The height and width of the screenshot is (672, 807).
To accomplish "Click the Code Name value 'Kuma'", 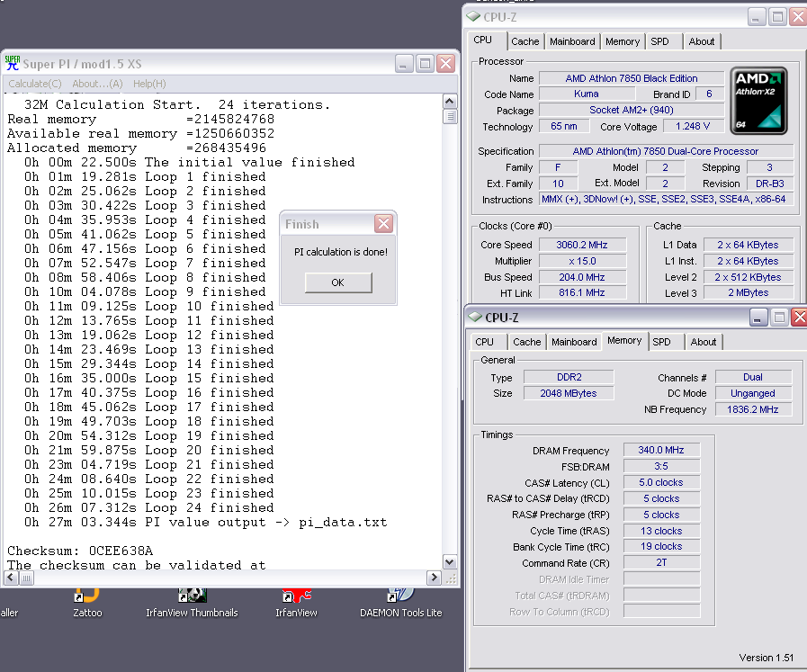I will pyautogui.click(x=587, y=94).
